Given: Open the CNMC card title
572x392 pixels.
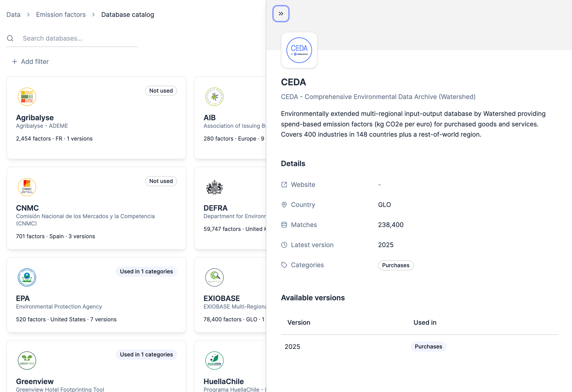Looking at the screenshot, I should click(x=27, y=208).
